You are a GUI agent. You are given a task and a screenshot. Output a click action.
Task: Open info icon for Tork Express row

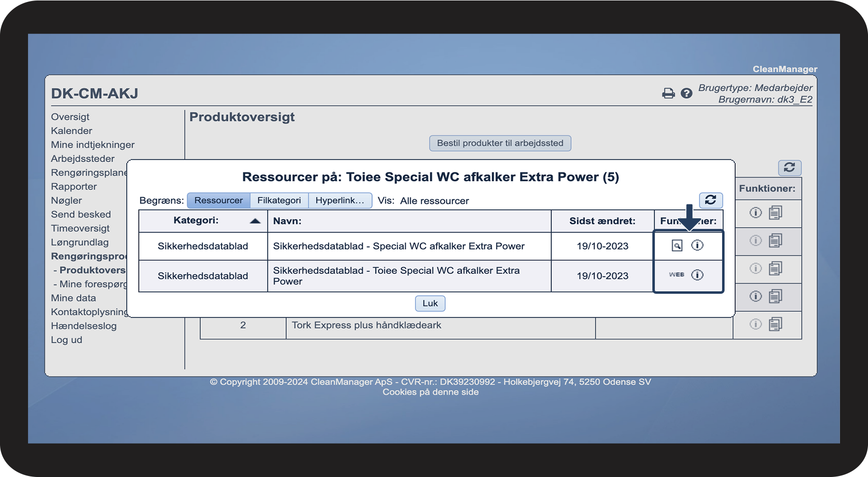[x=756, y=324]
